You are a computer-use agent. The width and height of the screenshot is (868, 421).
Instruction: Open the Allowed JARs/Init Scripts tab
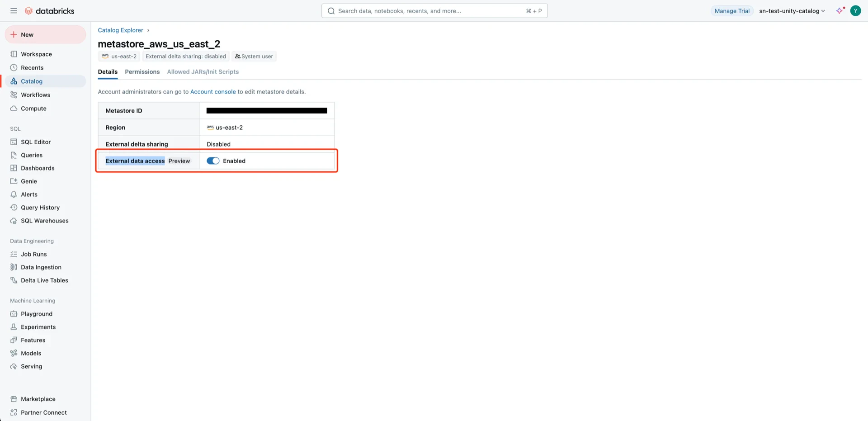203,71
